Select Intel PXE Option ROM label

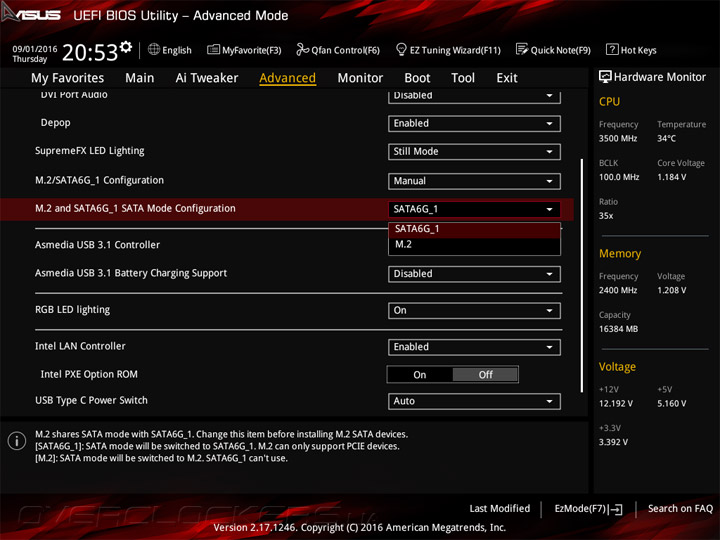[x=89, y=375]
